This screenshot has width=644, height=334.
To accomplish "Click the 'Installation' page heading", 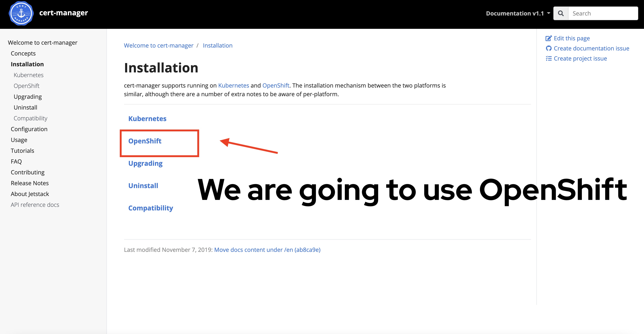I will [161, 68].
